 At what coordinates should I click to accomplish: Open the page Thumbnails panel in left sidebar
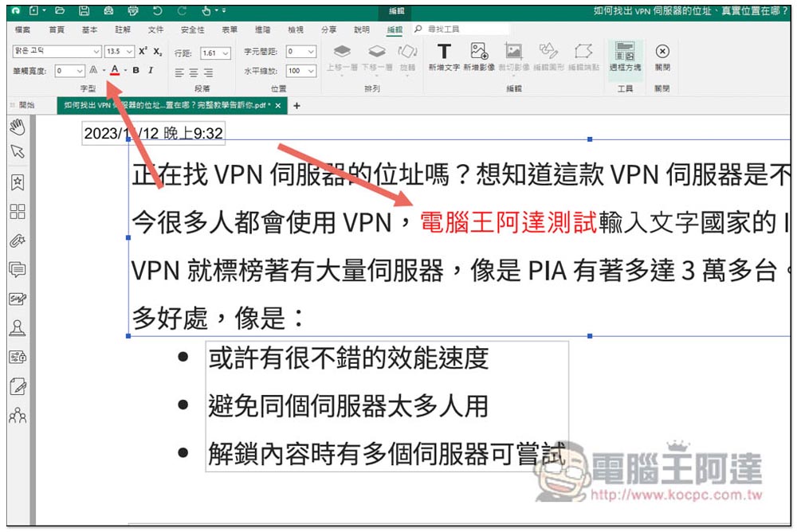tap(18, 211)
